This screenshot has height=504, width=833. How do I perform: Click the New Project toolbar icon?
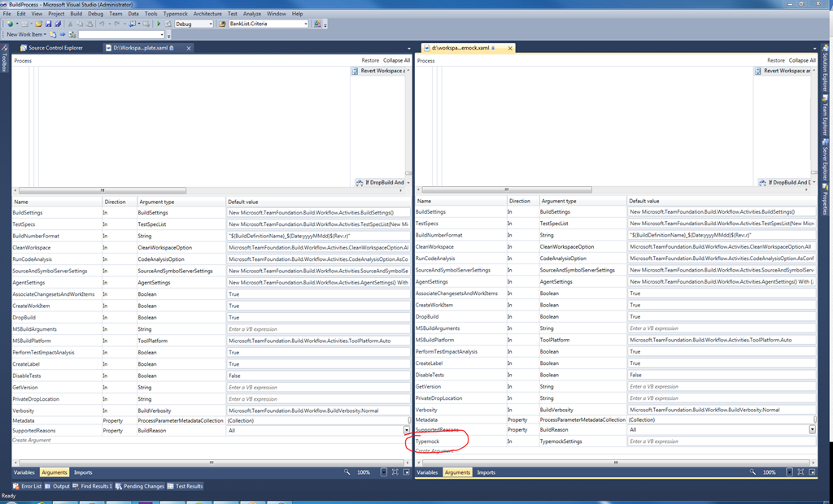coord(10,24)
